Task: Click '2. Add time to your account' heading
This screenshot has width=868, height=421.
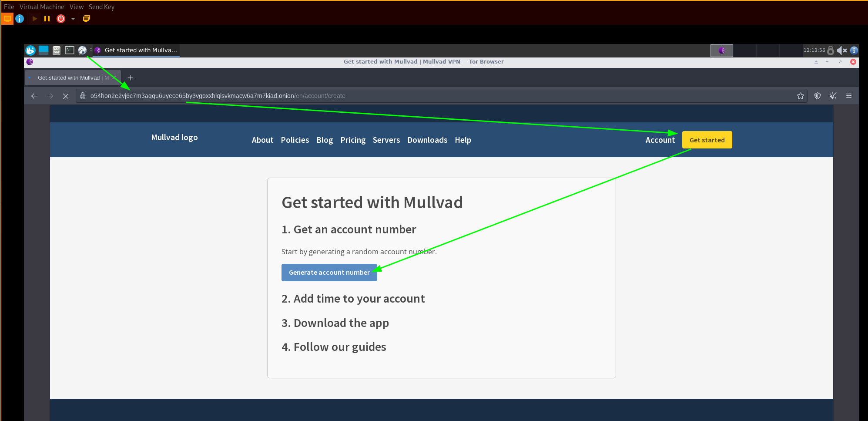Action: pos(353,299)
